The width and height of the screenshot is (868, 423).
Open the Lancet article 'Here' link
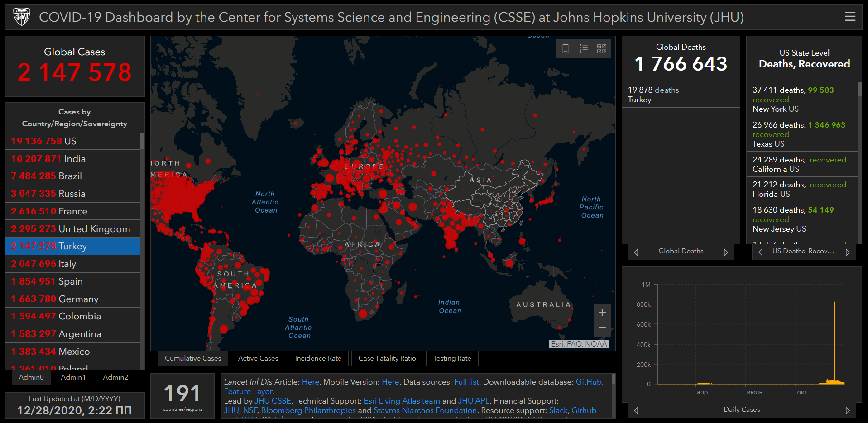tap(311, 382)
